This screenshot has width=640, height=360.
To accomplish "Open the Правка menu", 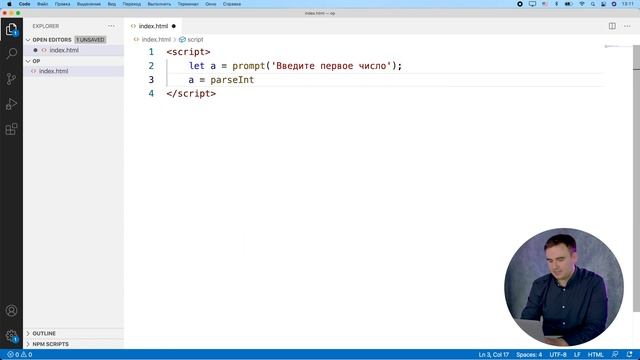I will pyautogui.click(x=62, y=4).
